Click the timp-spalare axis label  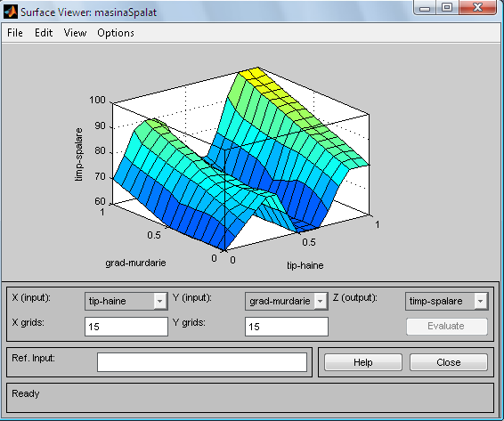78,155
